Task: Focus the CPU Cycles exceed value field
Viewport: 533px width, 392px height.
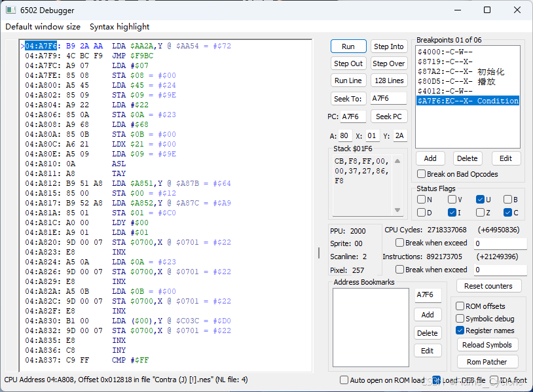Action: [500, 243]
